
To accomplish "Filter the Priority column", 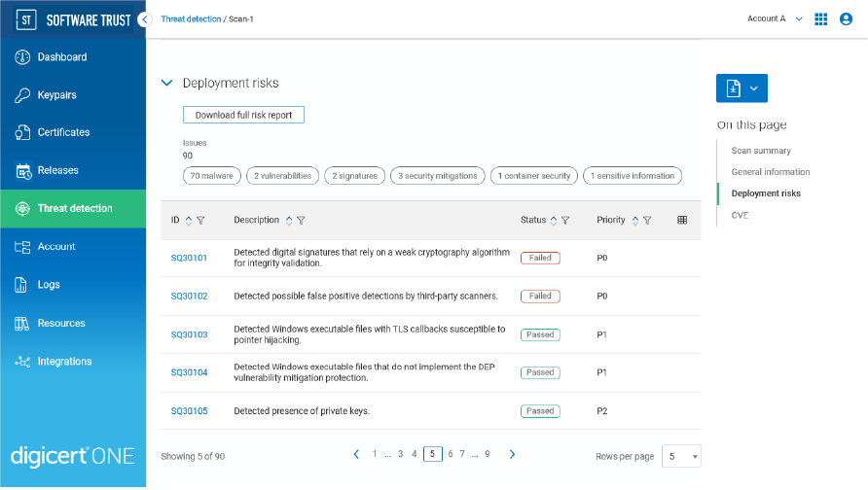I will click(647, 220).
